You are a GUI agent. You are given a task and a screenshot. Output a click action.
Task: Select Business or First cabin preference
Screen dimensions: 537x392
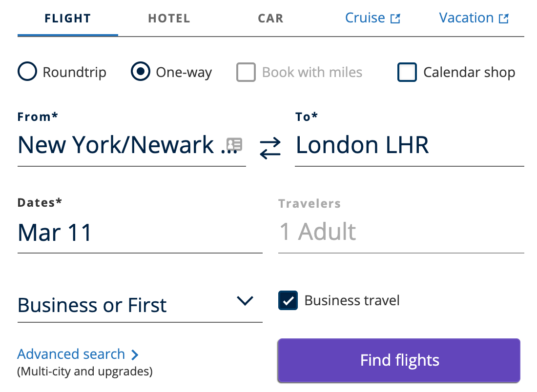coord(91,305)
